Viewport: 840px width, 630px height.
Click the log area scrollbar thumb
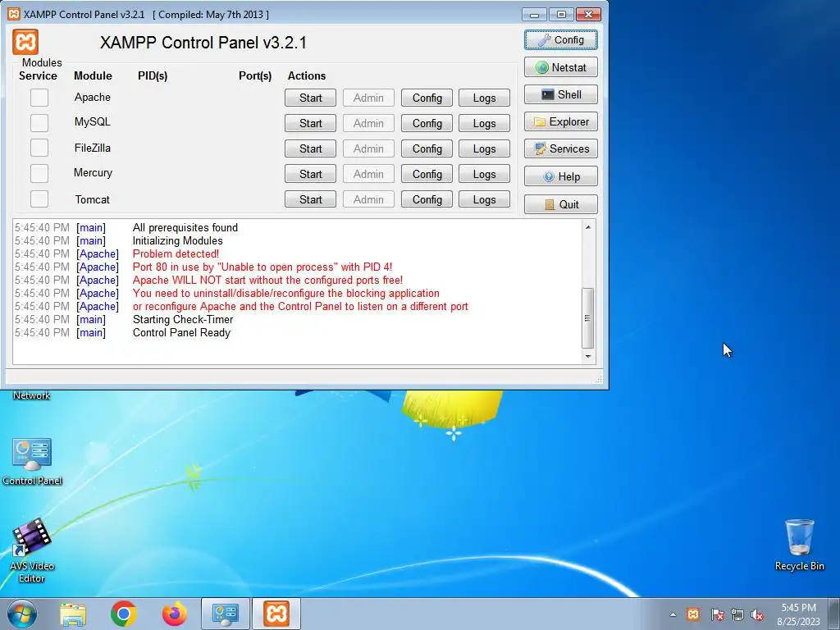pyautogui.click(x=587, y=318)
